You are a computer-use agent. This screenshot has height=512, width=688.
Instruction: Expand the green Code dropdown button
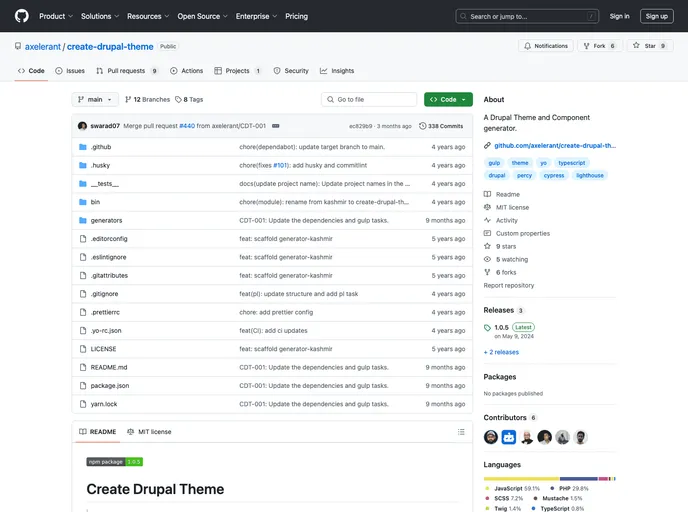pyautogui.click(x=448, y=100)
